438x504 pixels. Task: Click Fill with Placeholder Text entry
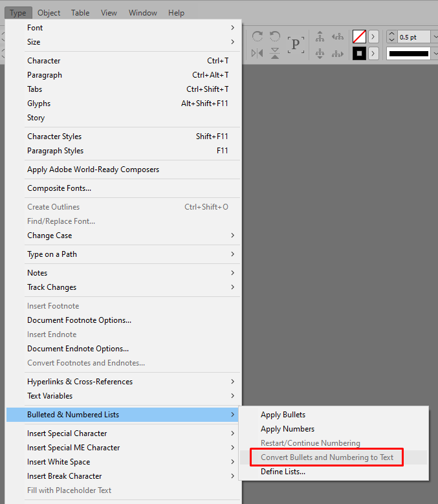pos(124,490)
